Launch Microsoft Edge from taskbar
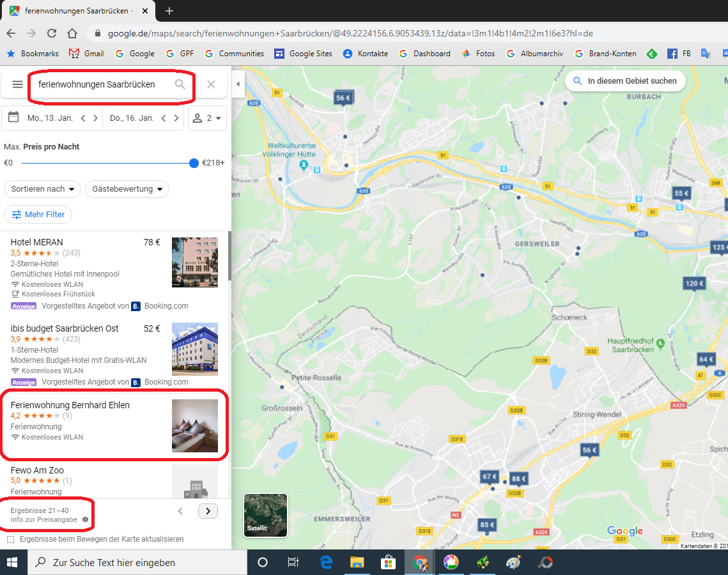The image size is (728, 575). tap(327, 562)
